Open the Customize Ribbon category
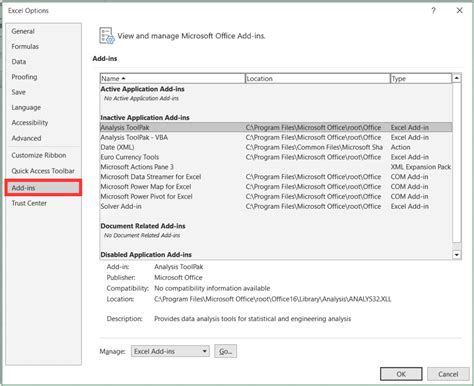474x386 pixels. (39, 155)
